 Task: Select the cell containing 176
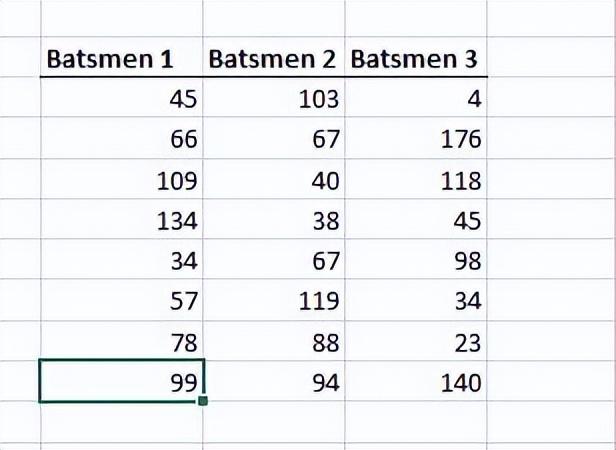pyautogui.click(x=416, y=138)
